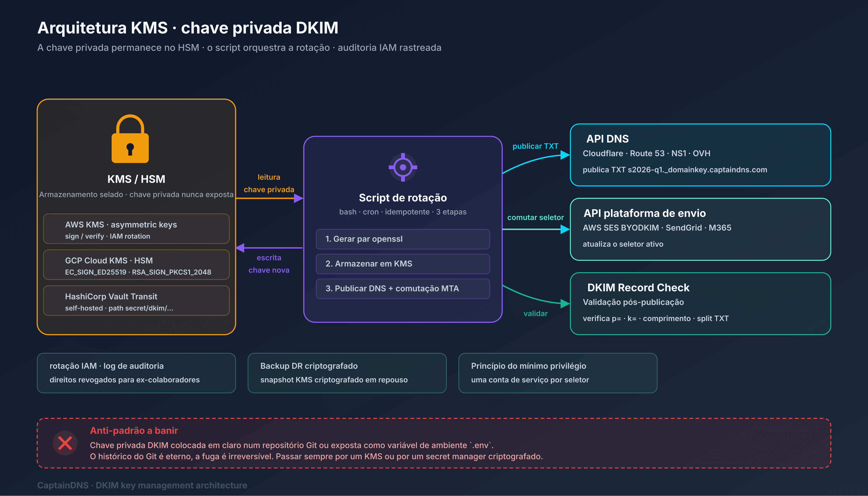Click 'EC_SIGN_ED25519 · RSA_SIGN_PKCS1_2048'
868x496 pixels.
point(138,272)
